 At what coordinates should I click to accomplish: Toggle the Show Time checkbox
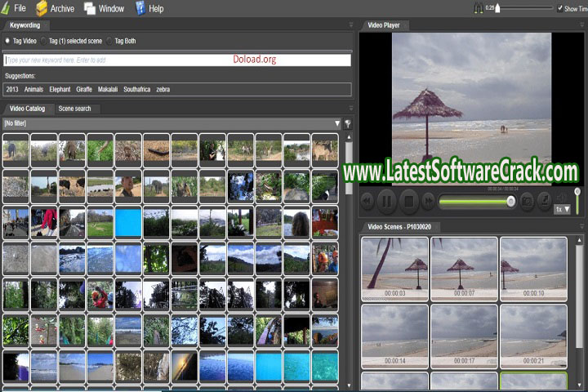tap(559, 8)
